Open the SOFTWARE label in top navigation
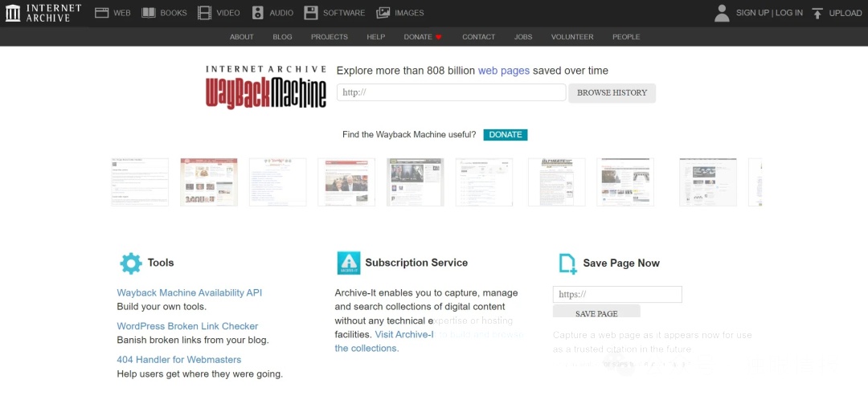The height and width of the screenshot is (400, 868). (x=344, y=13)
